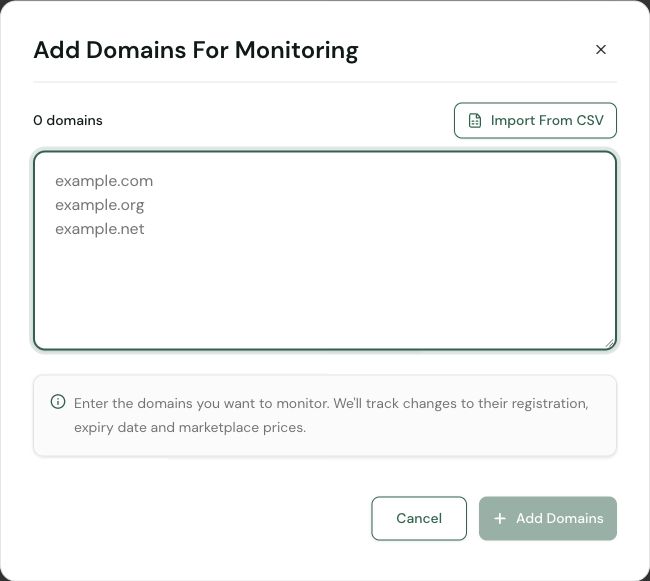
Task: Click the Add Domains button
Action: [x=548, y=518]
